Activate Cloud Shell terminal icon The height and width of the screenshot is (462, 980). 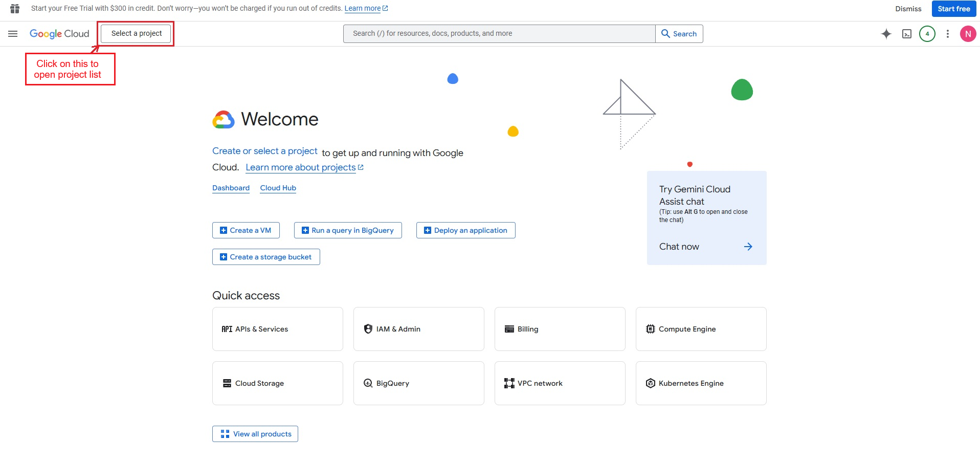(x=906, y=34)
